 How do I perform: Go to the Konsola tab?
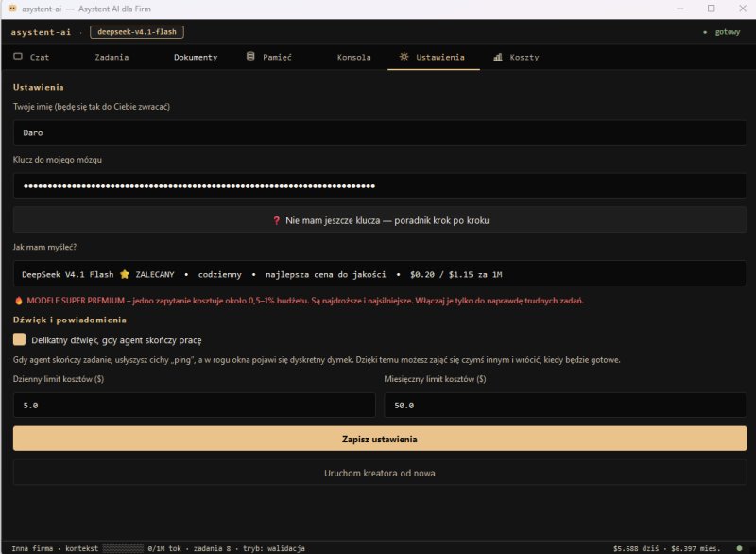click(353, 57)
